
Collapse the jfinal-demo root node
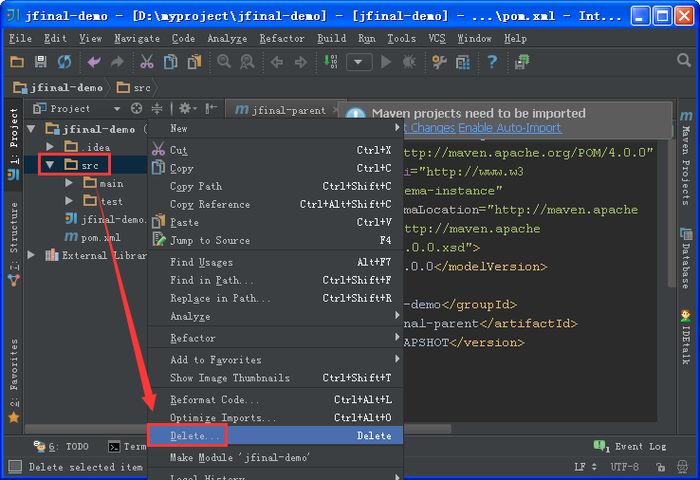click(31, 129)
